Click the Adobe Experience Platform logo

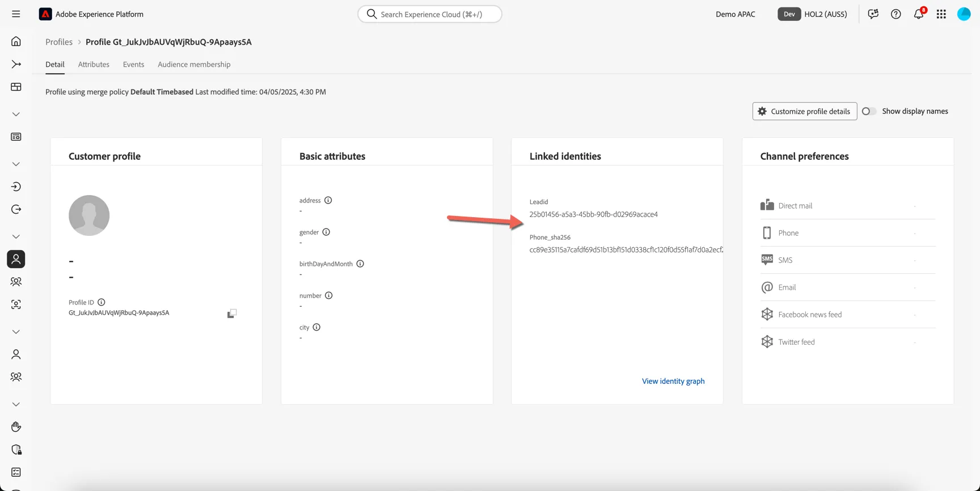tap(45, 14)
